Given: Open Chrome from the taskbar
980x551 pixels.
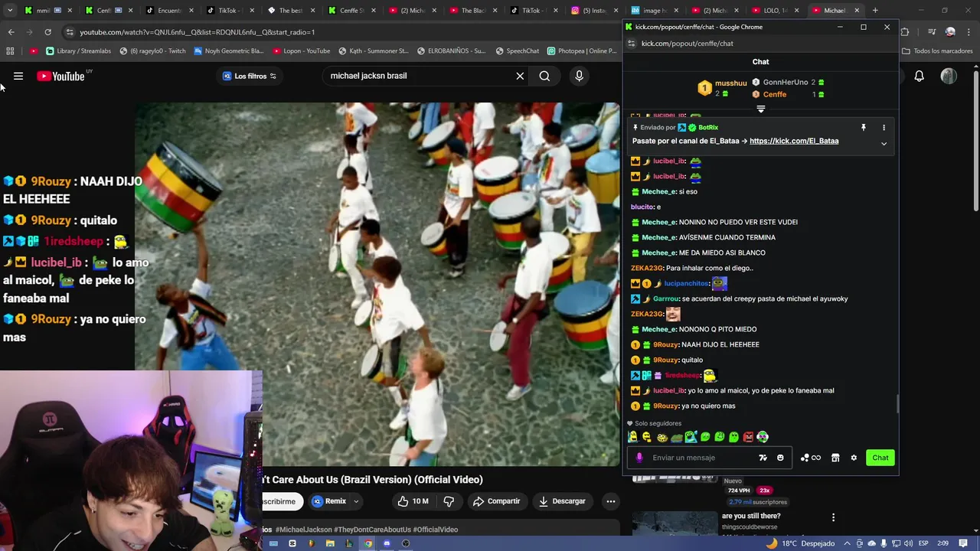Looking at the screenshot, I should 367,543.
